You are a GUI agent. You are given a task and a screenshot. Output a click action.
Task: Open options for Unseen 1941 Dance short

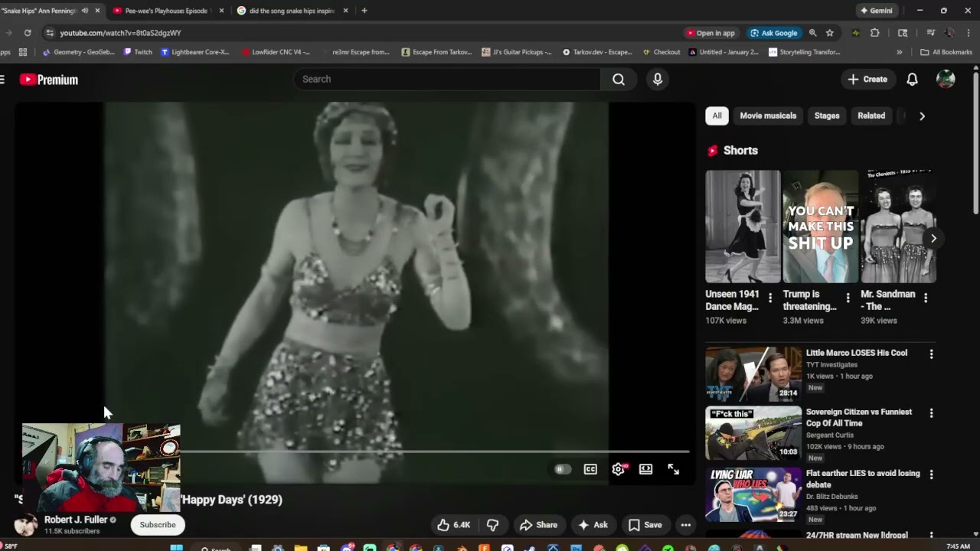point(770,298)
